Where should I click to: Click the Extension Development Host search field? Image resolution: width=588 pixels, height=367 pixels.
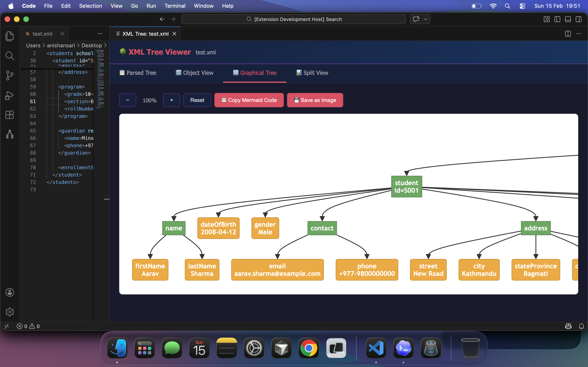point(293,19)
